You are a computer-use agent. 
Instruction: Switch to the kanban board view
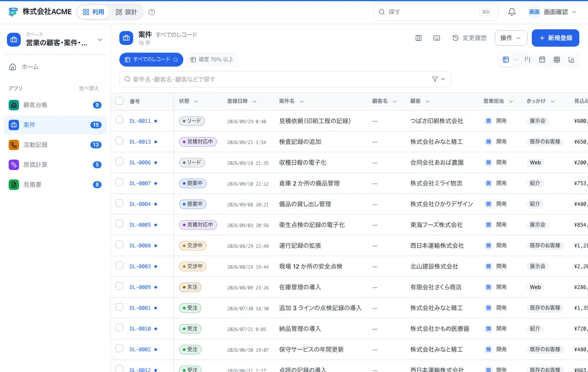point(528,59)
